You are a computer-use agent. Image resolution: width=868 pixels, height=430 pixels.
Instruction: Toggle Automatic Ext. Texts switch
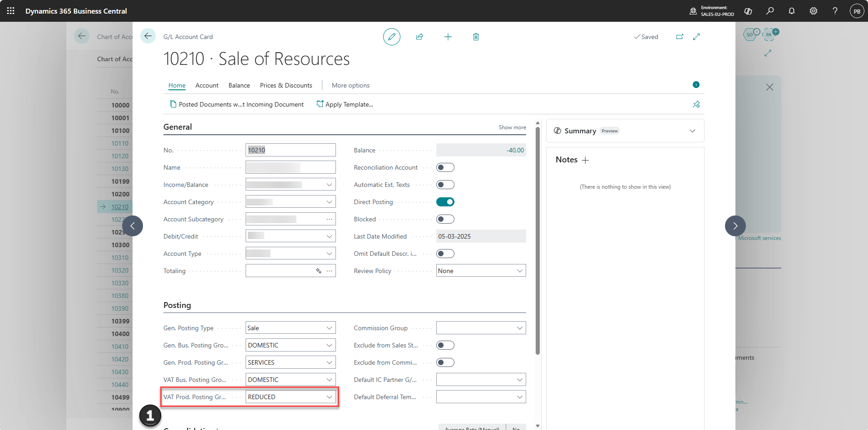pyautogui.click(x=445, y=185)
